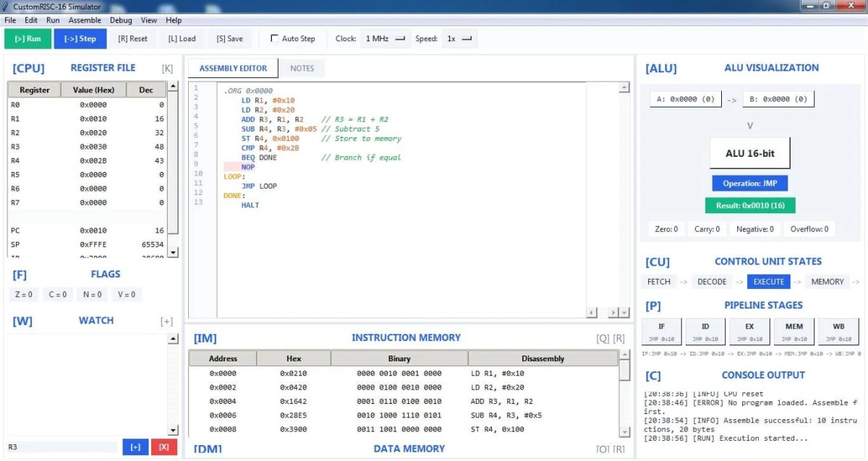The height and width of the screenshot is (461, 868).
Task: Click the FETCH control unit state
Action: (659, 282)
